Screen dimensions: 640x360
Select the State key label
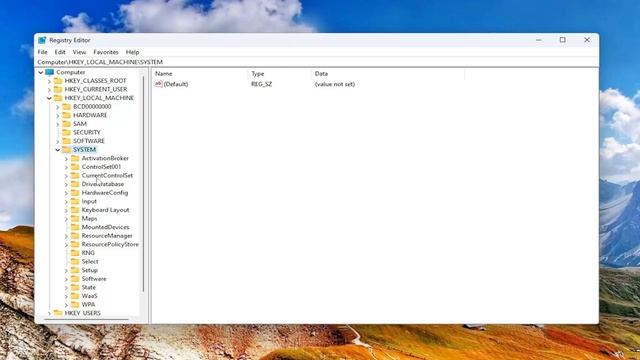pos(89,287)
